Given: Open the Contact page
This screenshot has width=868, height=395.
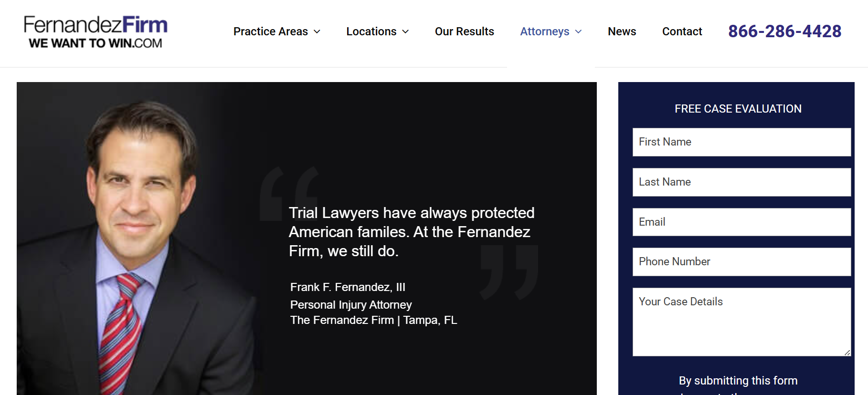Looking at the screenshot, I should coord(682,31).
